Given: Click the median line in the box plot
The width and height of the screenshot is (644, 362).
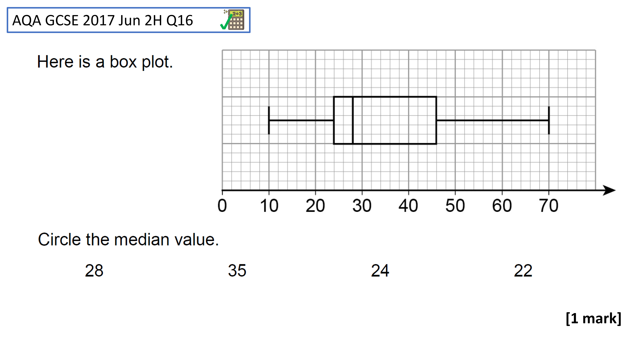Looking at the screenshot, I should coord(353,120).
